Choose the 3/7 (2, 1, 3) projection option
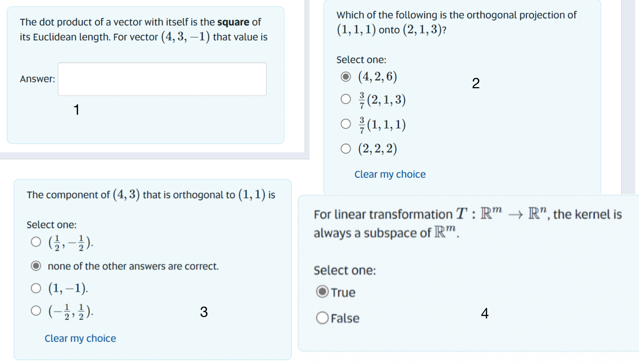 (x=346, y=99)
